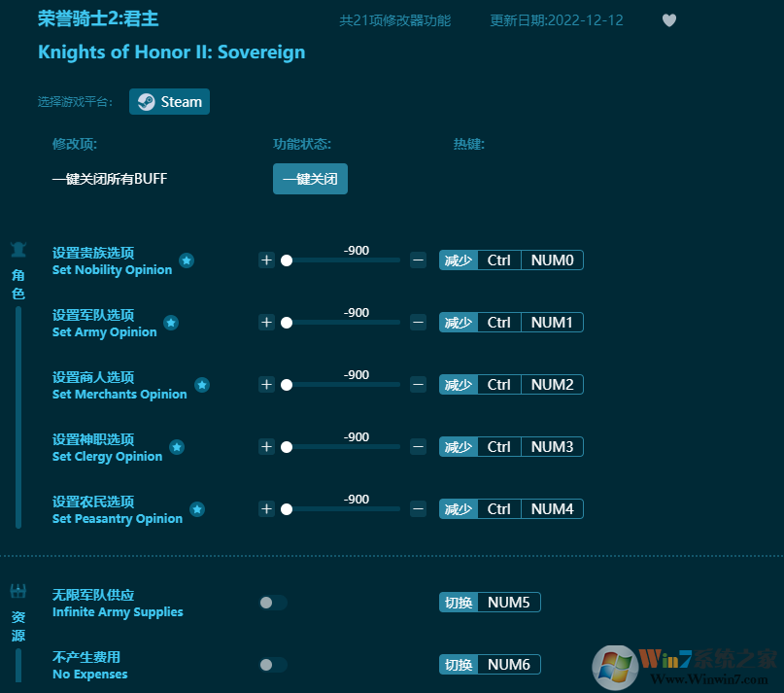Select the Steam platform icon
Viewport: 784px width, 693px height.
click(x=147, y=101)
